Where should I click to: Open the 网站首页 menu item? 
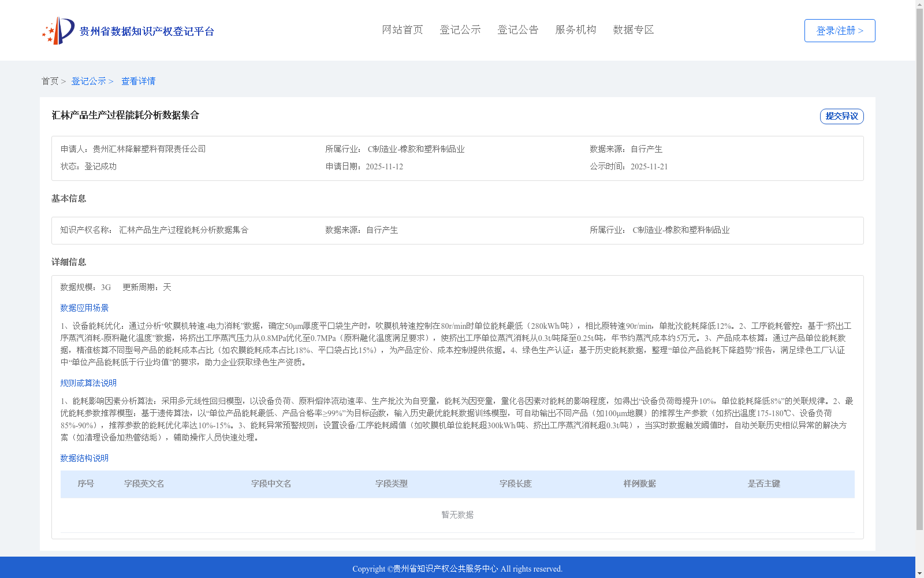click(x=403, y=29)
